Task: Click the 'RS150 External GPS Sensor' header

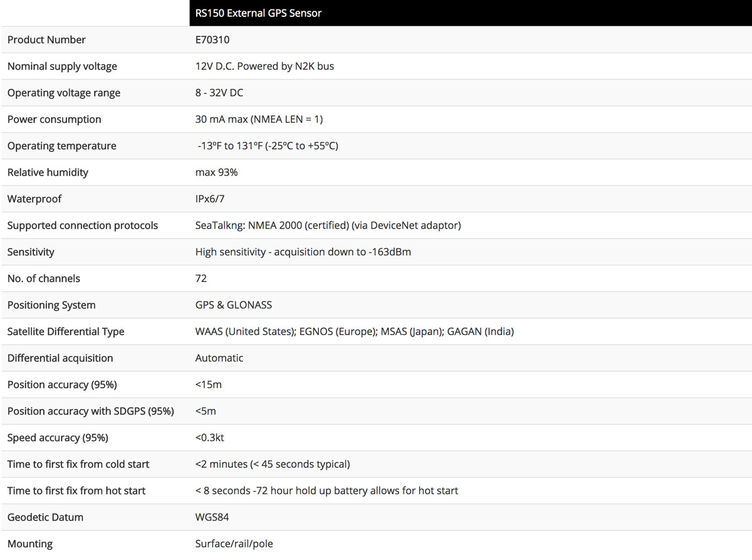Action: (258, 13)
